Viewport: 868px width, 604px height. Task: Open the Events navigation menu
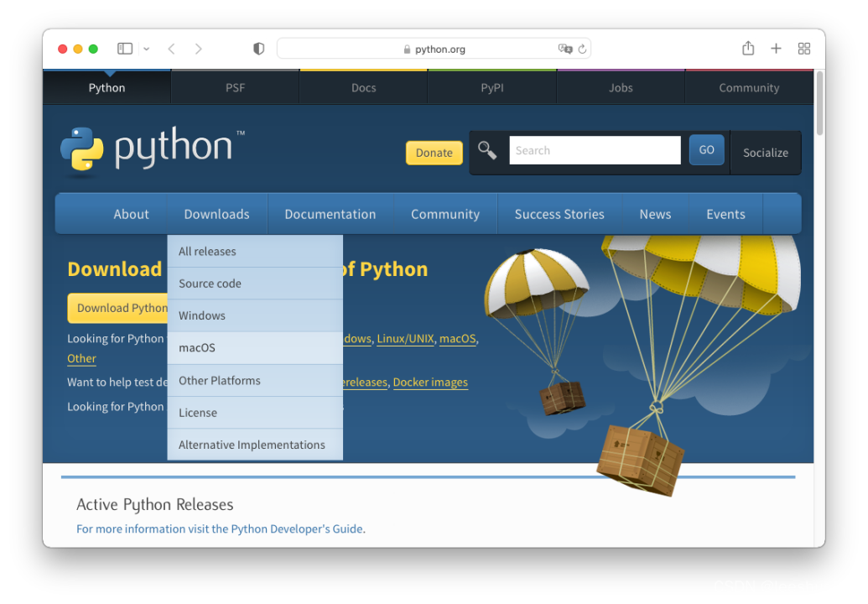(x=725, y=214)
